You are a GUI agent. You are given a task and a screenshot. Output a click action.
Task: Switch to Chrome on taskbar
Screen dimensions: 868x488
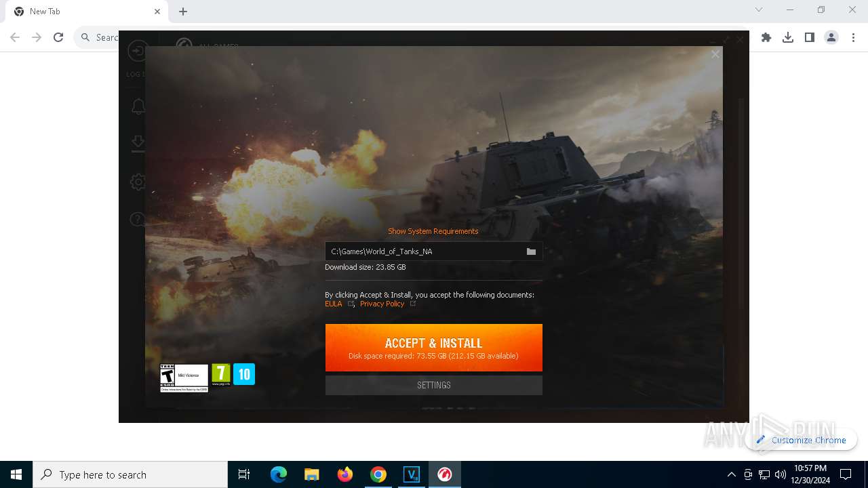point(378,474)
